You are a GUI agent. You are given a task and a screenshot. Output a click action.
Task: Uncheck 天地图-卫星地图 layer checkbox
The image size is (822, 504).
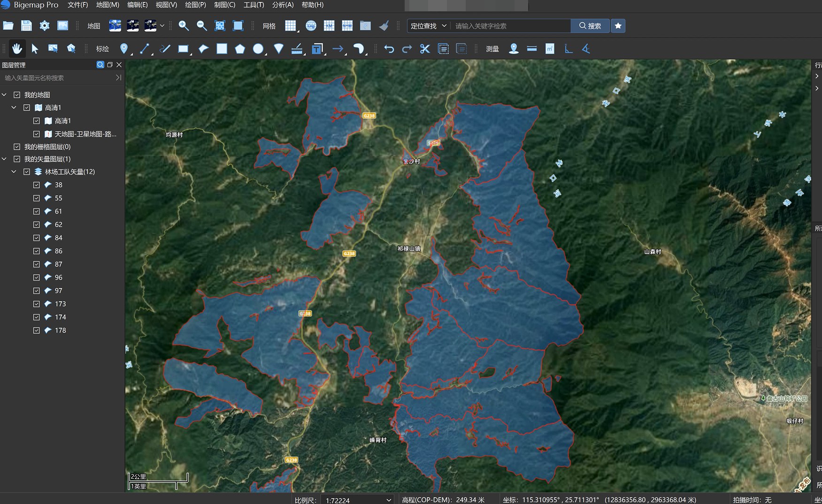click(x=37, y=134)
